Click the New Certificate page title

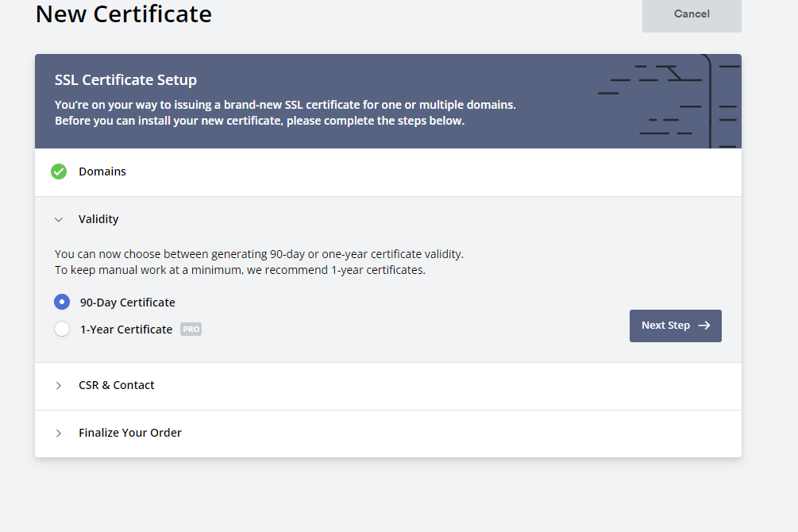tap(124, 13)
